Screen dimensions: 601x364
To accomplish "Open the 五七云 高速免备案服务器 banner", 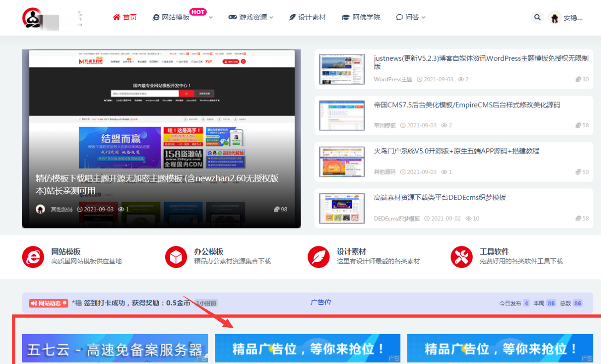I will tap(115, 349).
